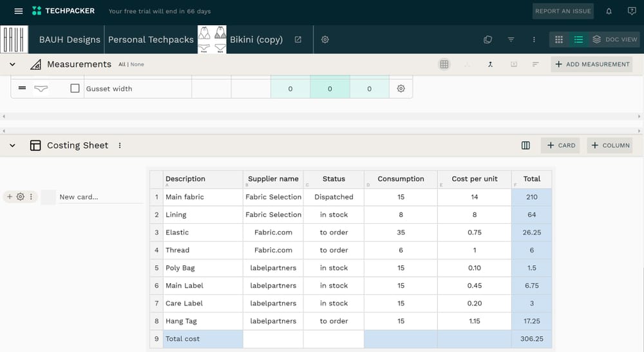Viewport: 644px width, 352px height.
Task: Open the open-in-new-tab icon beside Bikini (copy)
Action: click(298, 39)
